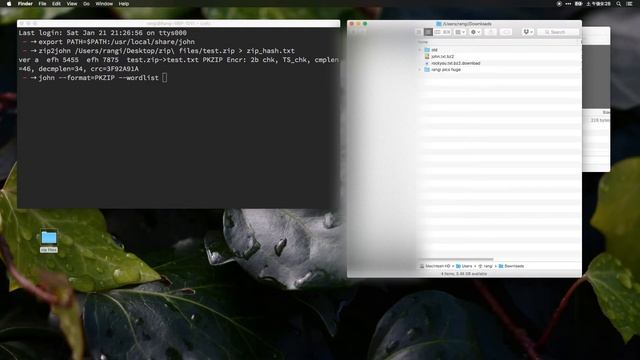Click the Finder window title folder icon
Viewport: 640px width, 360px height.
point(439,24)
